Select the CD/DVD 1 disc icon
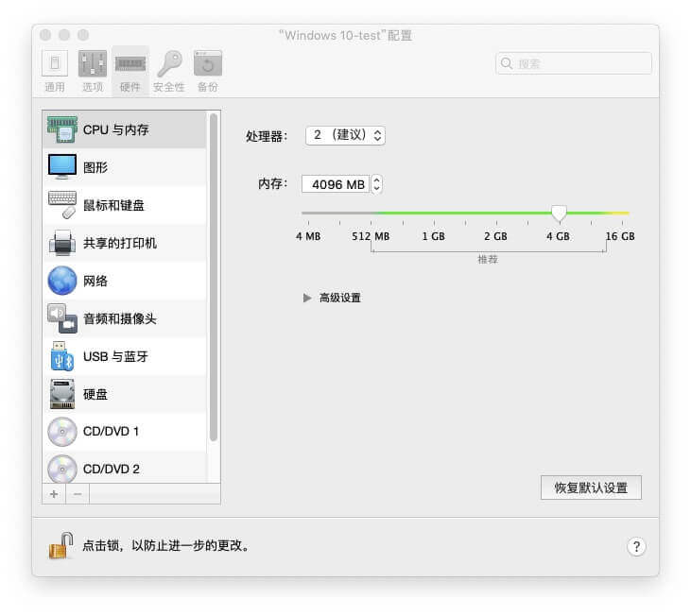 [62, 432]
